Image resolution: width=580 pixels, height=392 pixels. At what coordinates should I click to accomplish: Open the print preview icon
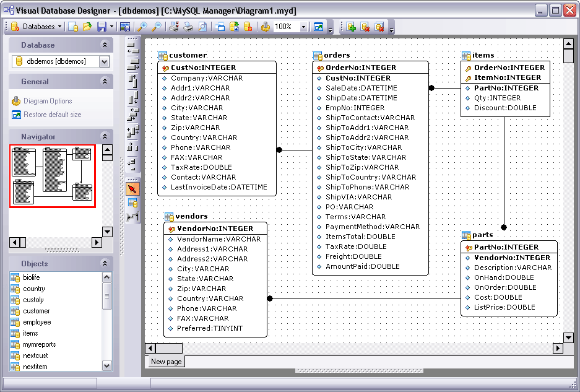pos(203,26)
